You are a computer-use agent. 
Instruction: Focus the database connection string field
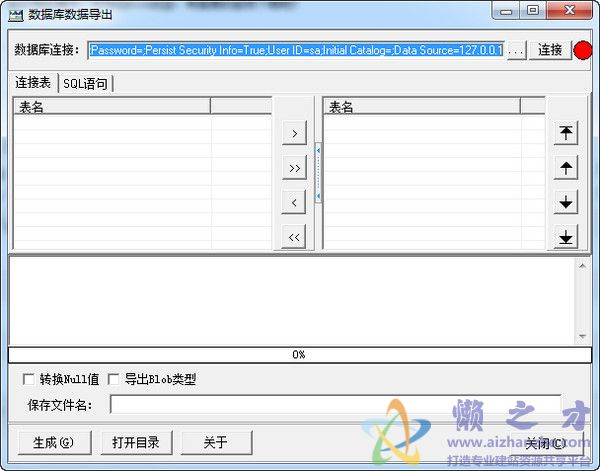pos(296,50)
